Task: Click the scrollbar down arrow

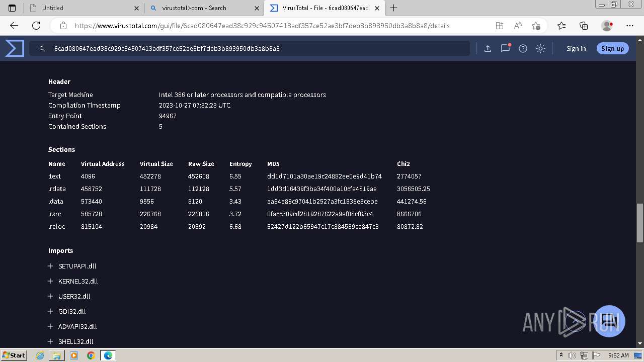Action: (x=640, y=343)
